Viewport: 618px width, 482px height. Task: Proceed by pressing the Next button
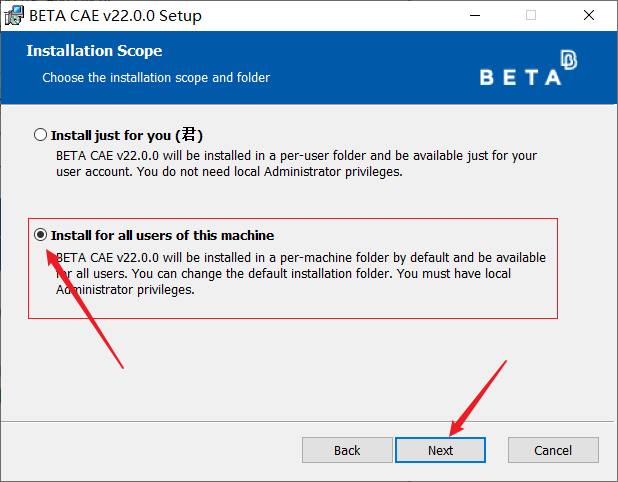coord(440,450)
